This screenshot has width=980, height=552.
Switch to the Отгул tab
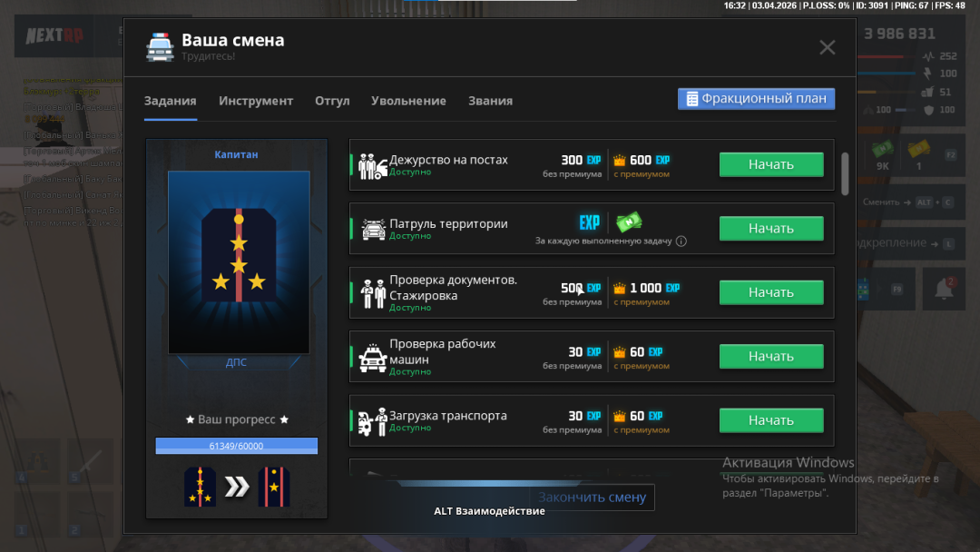pyautogui.click(x=332, y=101)
